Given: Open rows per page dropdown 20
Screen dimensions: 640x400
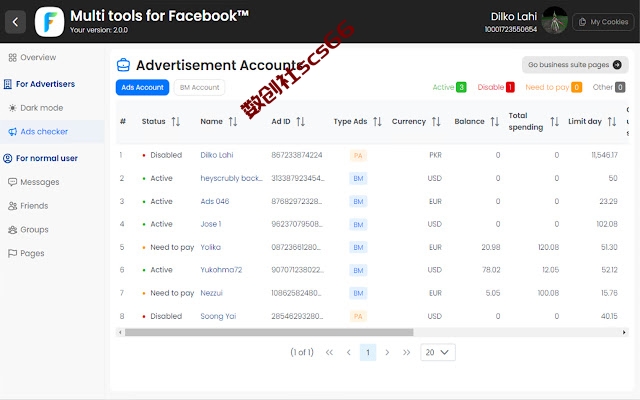Looking at the screenshot, I should [x=438, y=353].
